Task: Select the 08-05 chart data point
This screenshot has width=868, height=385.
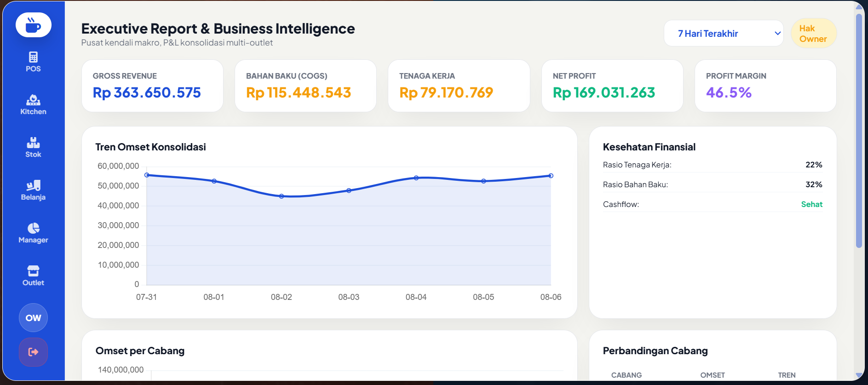Action: 483,181
